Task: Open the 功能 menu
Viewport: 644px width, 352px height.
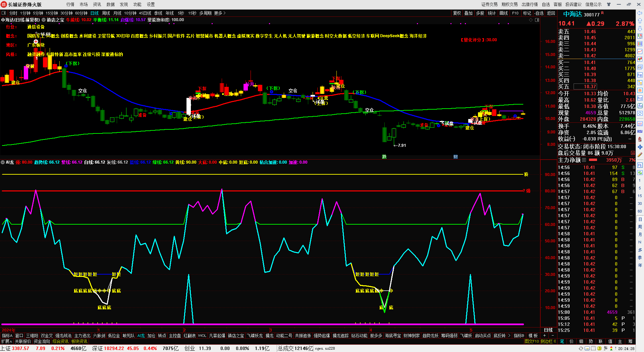Action: [x=138, y=4]
